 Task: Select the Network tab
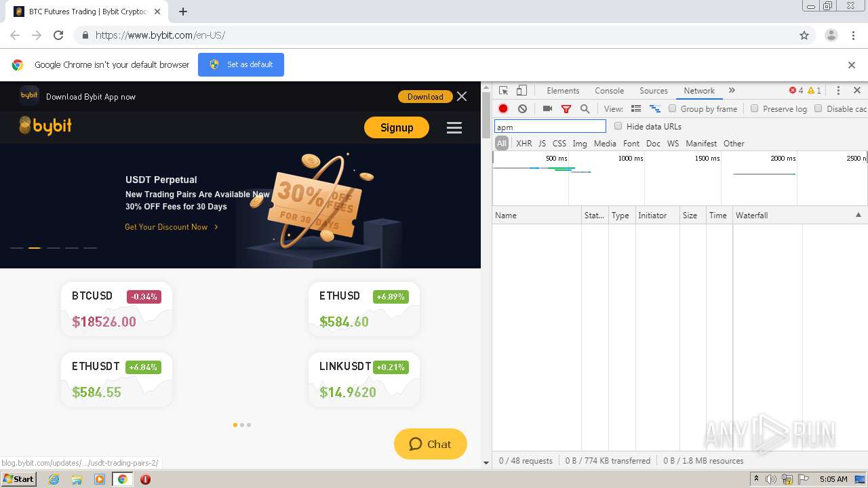pyautogui.click(x=699, y=90)
